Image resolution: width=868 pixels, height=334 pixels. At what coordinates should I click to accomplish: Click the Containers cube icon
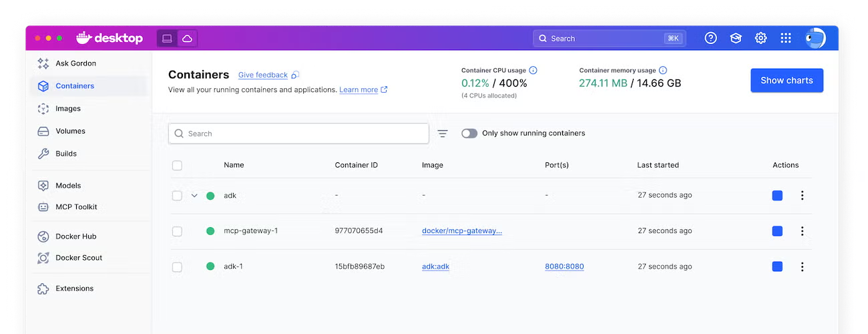point(43,86)
